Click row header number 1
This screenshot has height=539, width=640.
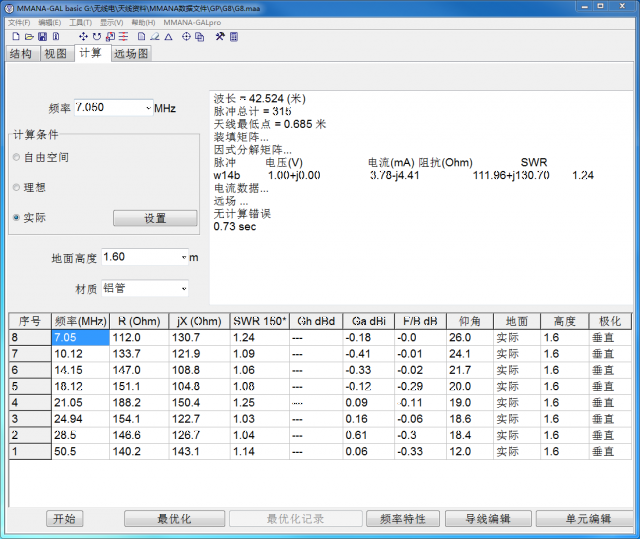click(x=30, y=452)
